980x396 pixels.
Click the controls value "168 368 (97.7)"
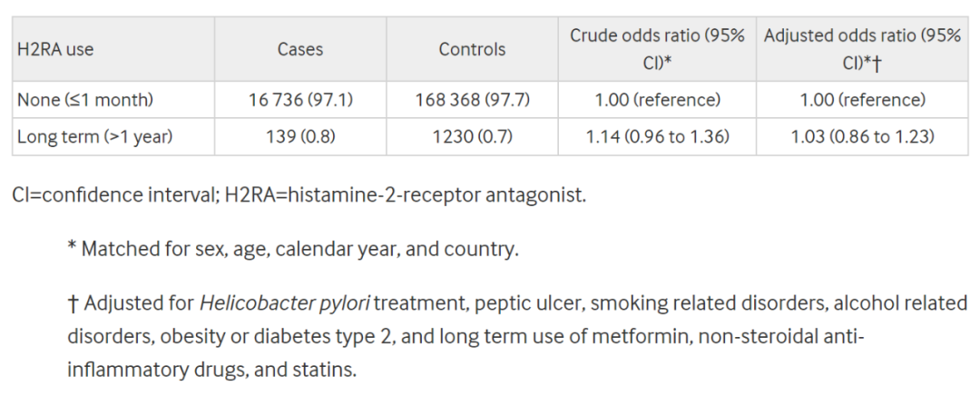point(472,100)
